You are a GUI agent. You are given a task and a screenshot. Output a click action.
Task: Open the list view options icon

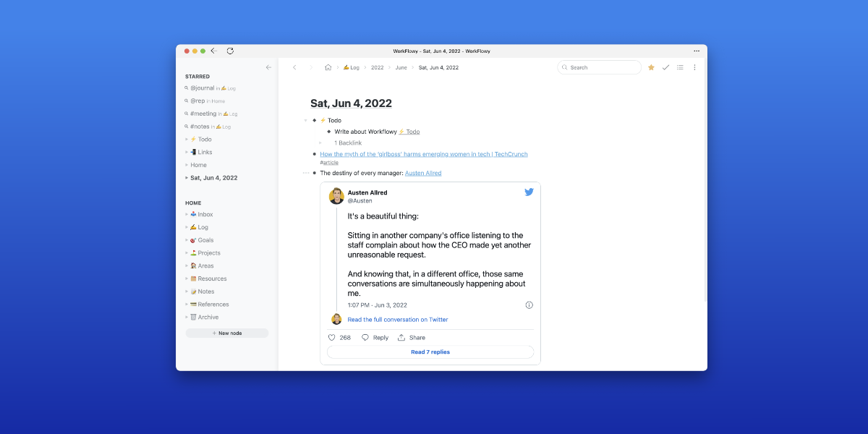point(680,67)
